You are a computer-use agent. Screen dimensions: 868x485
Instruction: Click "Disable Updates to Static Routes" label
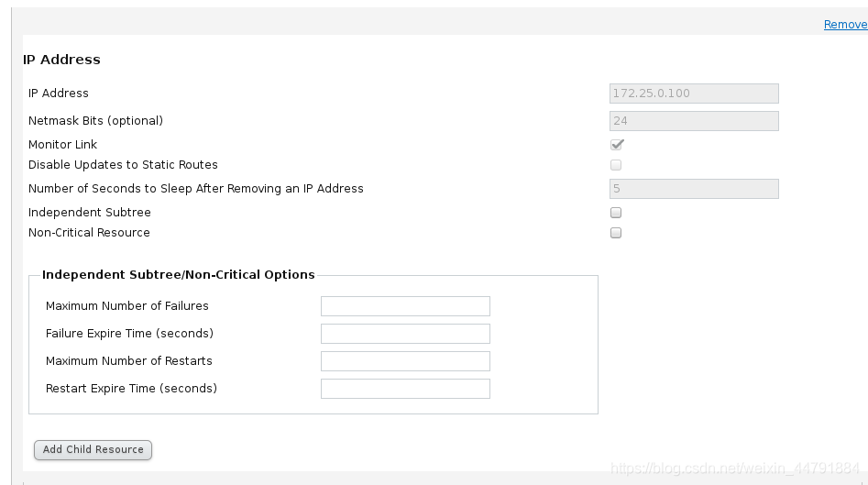coord(123,165)
